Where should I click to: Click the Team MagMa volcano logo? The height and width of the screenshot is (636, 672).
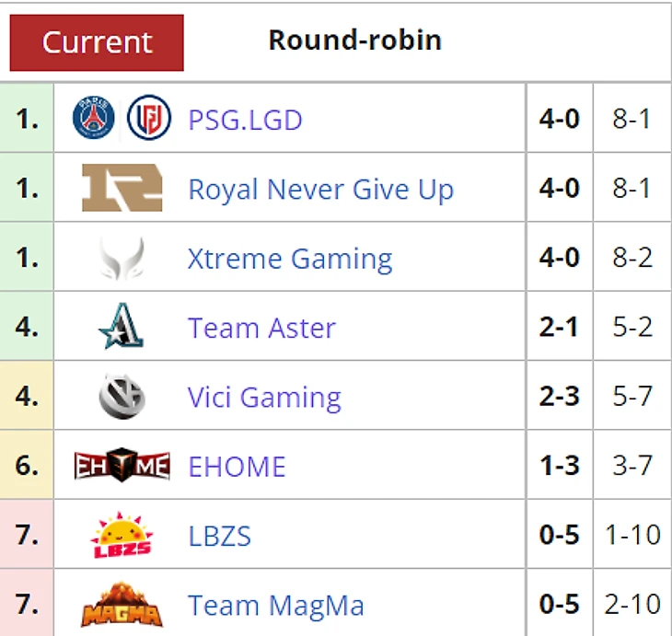tap(122, 605)
